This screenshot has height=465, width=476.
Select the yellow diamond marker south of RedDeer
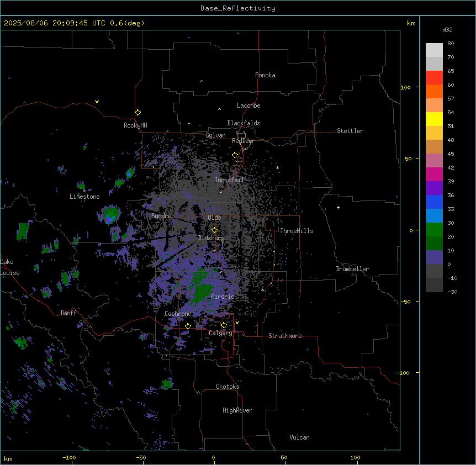coord(235,155)
